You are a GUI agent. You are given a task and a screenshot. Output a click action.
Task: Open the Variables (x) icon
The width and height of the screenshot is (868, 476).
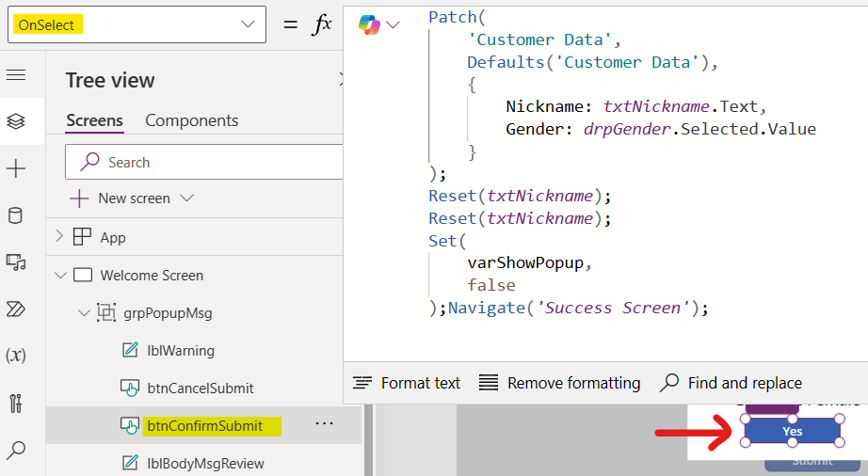point(16,356)
